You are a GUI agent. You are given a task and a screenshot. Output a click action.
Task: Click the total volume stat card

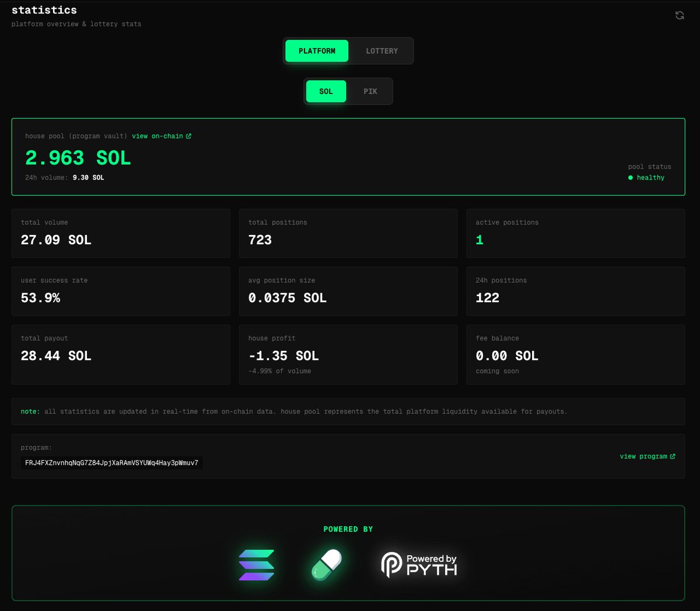tap(121, 233)
